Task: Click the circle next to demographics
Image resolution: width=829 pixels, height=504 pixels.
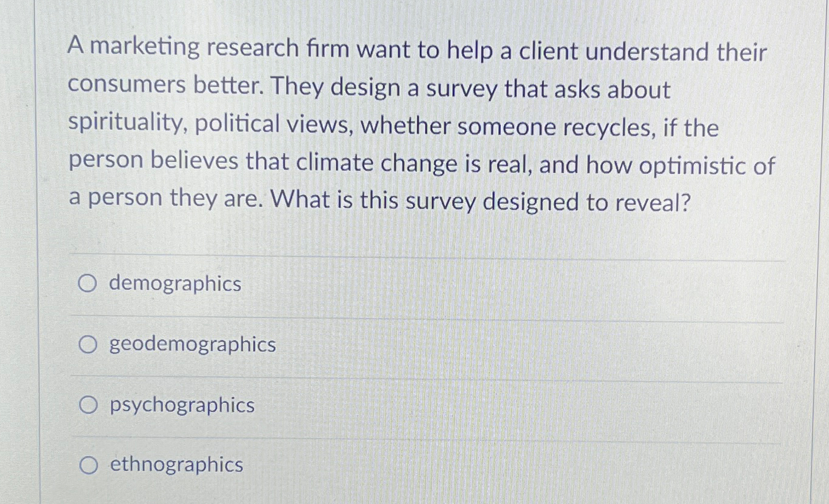Action: pos(88,282)
